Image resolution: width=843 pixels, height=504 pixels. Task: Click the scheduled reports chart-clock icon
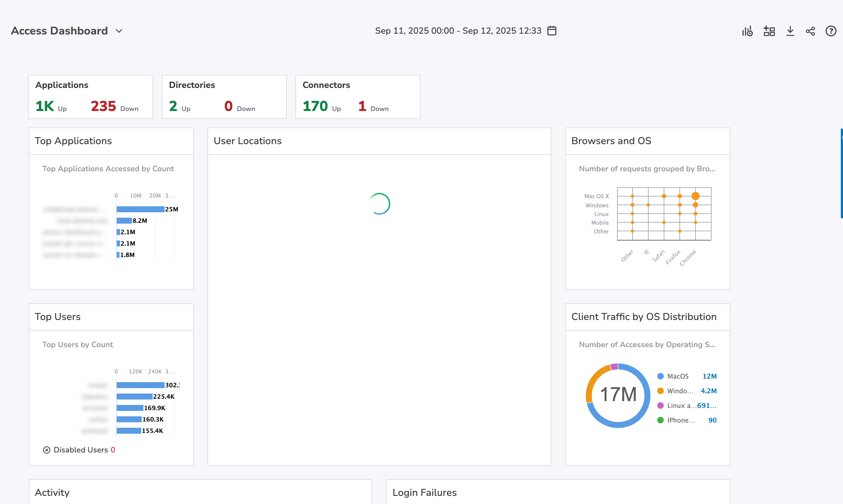(747, 31)
